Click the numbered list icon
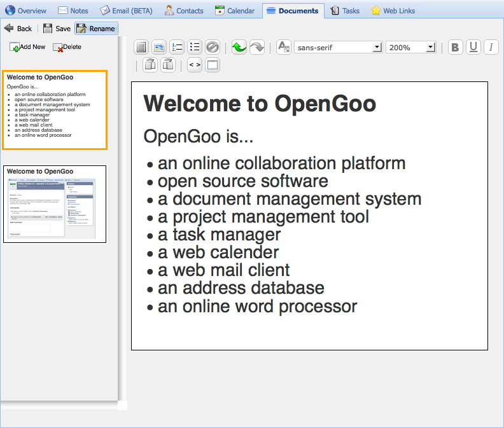Image resolution: width=504 pixels, height=428 pixels. tap(177, 47)
